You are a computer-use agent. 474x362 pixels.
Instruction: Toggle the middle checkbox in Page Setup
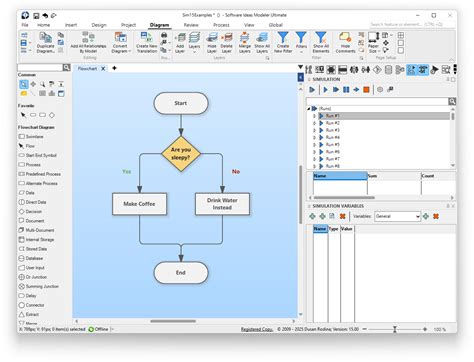tap(401, 43)
